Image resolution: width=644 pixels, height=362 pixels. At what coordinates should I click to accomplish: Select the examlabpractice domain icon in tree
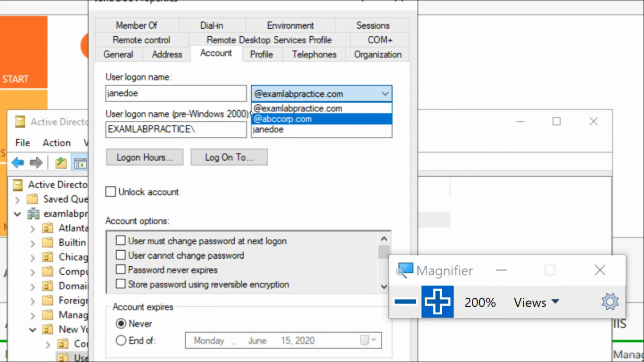click(33, 214)
